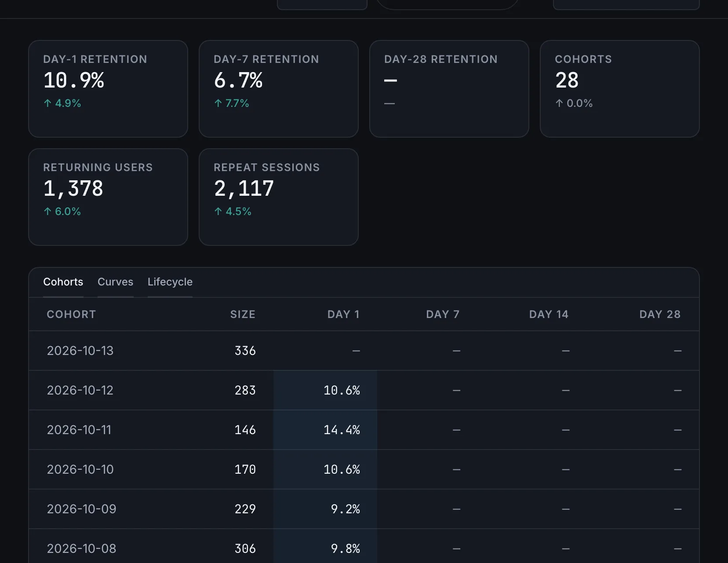Select the Day-1 Retention card
The width and height of the screenshot is (728, 563).
[x=108, y=89]
